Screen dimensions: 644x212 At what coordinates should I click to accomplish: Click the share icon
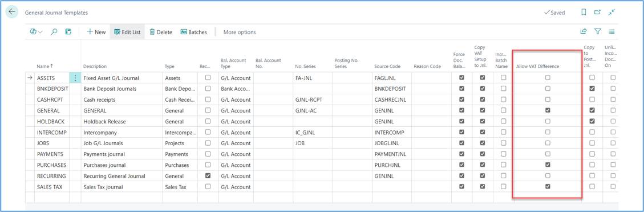[583, 31]
